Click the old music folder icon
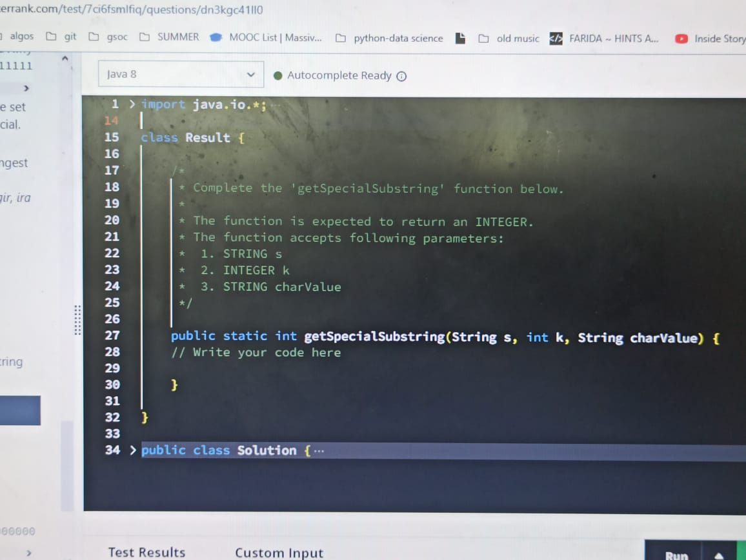The height and width of the screenshot is (560, 746). pos(484,38)
